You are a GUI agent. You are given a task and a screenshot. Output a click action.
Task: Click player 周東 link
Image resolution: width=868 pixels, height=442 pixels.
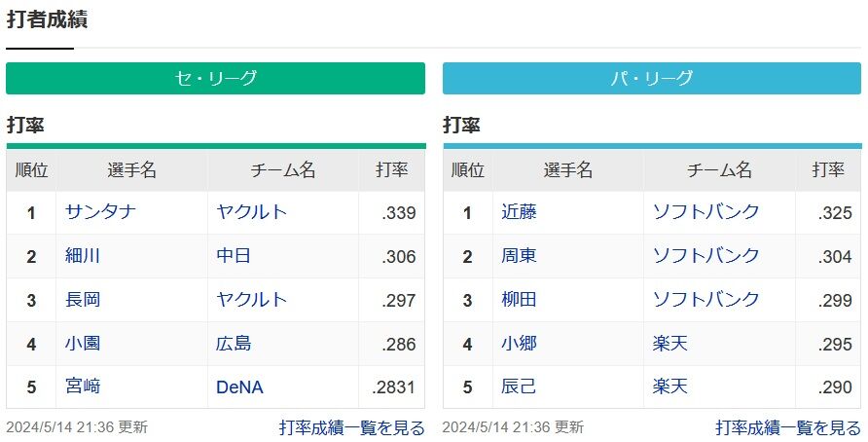pyautogui.click(x=519, y=256)
